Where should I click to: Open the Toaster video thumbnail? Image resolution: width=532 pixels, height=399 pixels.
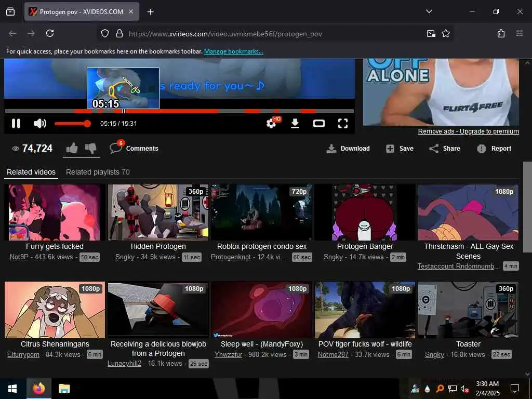pos(468,310)
